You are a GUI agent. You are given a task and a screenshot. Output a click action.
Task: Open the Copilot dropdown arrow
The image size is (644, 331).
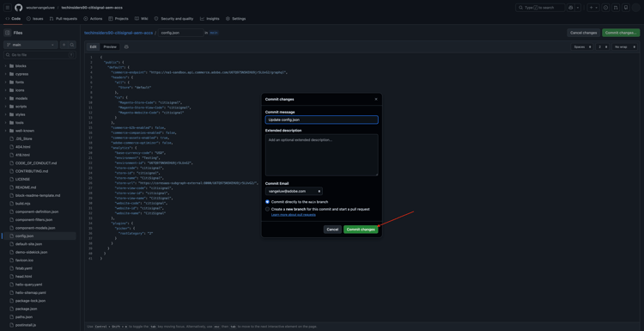coord(578,8)
